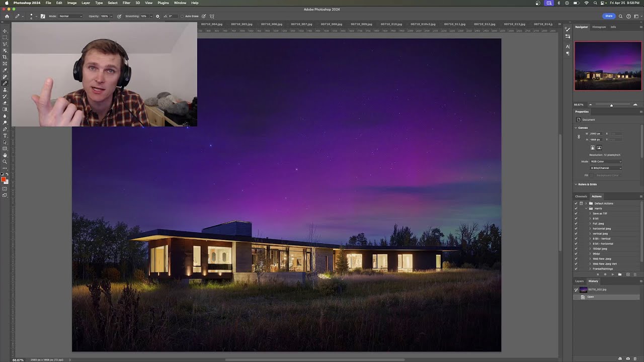Collapse the Canvas section
This screenshot has width=644, height=362.
tap(576, 128)
